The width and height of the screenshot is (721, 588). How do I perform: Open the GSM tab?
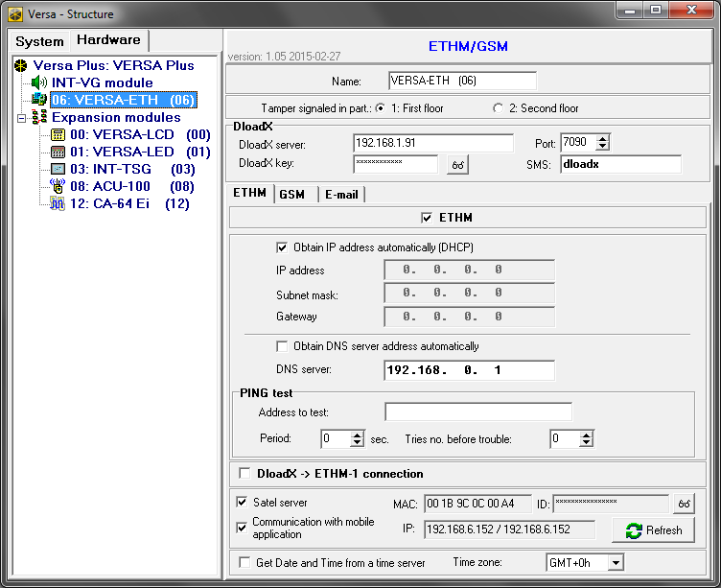292,195
